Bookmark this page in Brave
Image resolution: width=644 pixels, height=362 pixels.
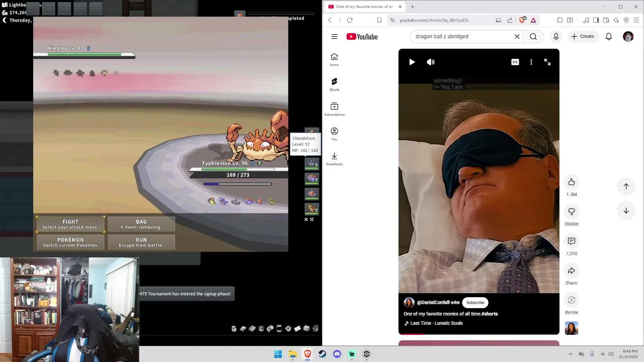tap(379, 20)
